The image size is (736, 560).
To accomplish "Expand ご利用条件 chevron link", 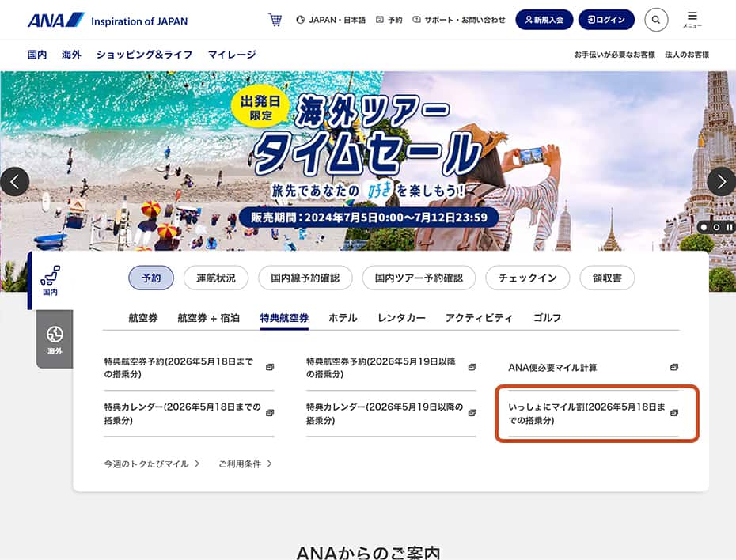I will [x=245, y=464].
